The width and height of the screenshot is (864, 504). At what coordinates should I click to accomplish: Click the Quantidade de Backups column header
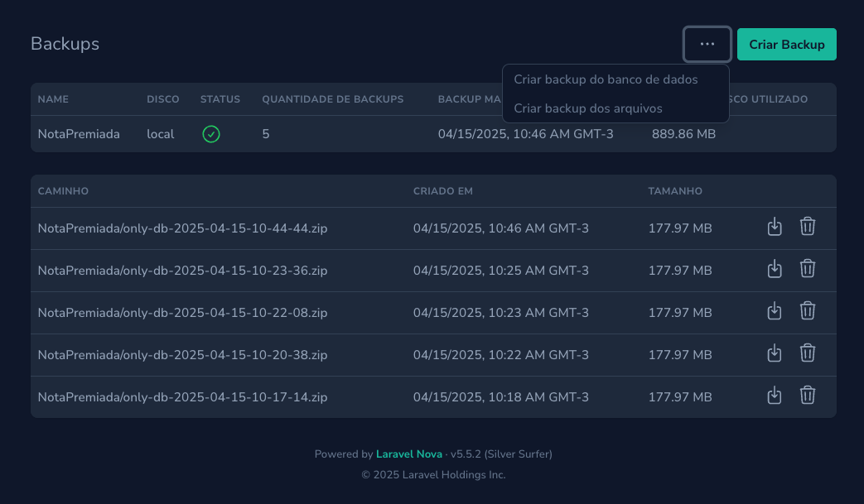[x=332, y=99]
